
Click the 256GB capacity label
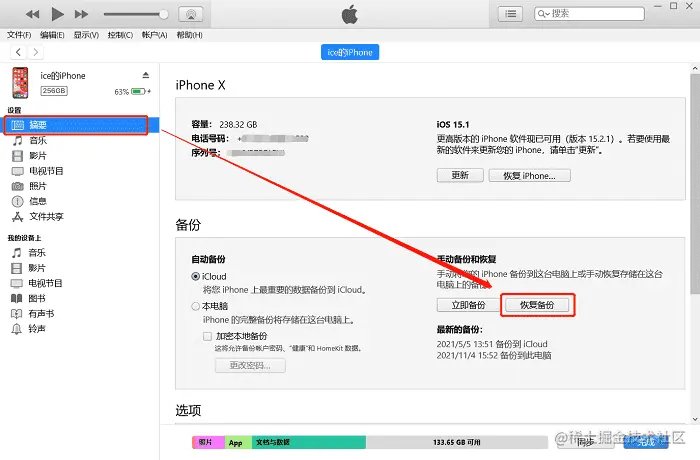(54, 91)
